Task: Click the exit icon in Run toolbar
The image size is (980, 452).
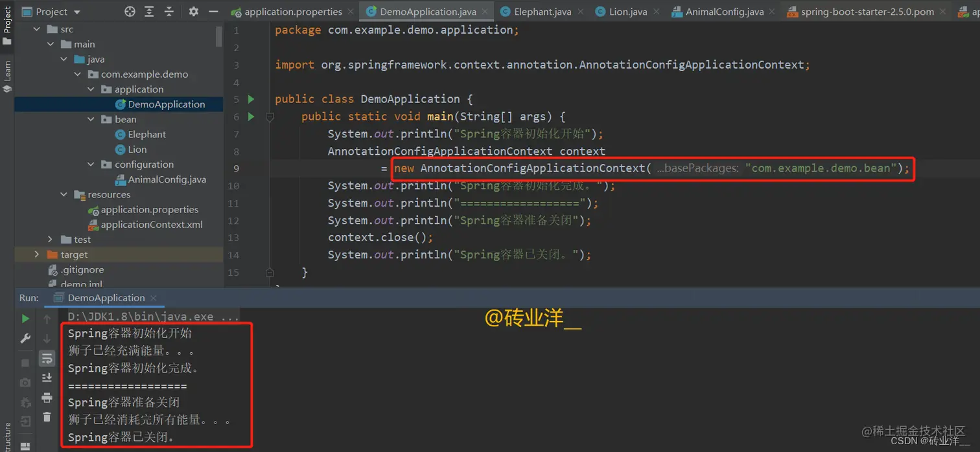Action: pyautogui.click(x=25, y=422)
